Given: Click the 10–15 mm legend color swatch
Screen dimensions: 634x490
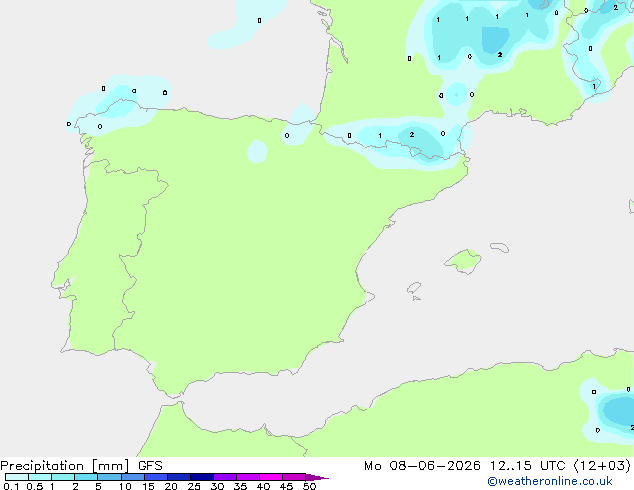Looking at the screenshot, I should point(133,477).
